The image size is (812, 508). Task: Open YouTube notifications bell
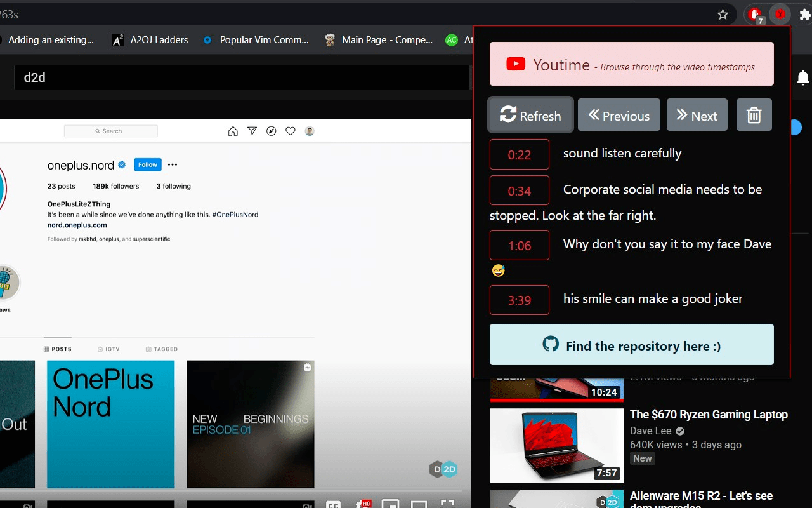(803, 77)
